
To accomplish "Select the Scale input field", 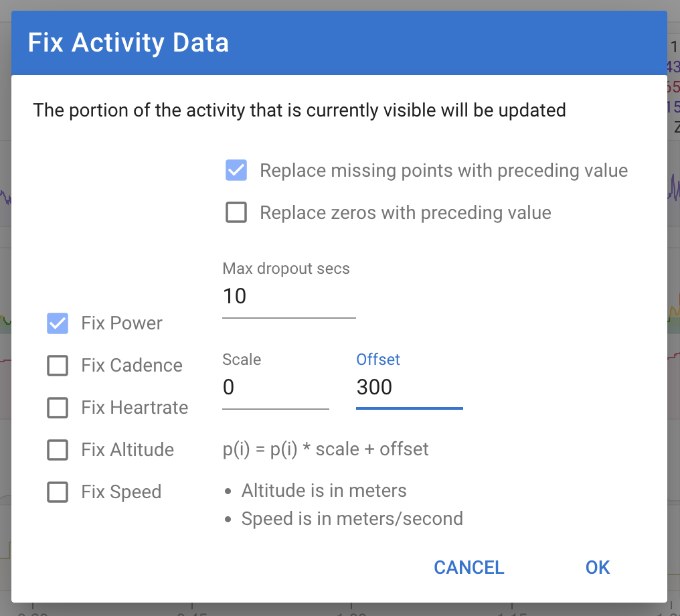I will click(x=274, y=387).
